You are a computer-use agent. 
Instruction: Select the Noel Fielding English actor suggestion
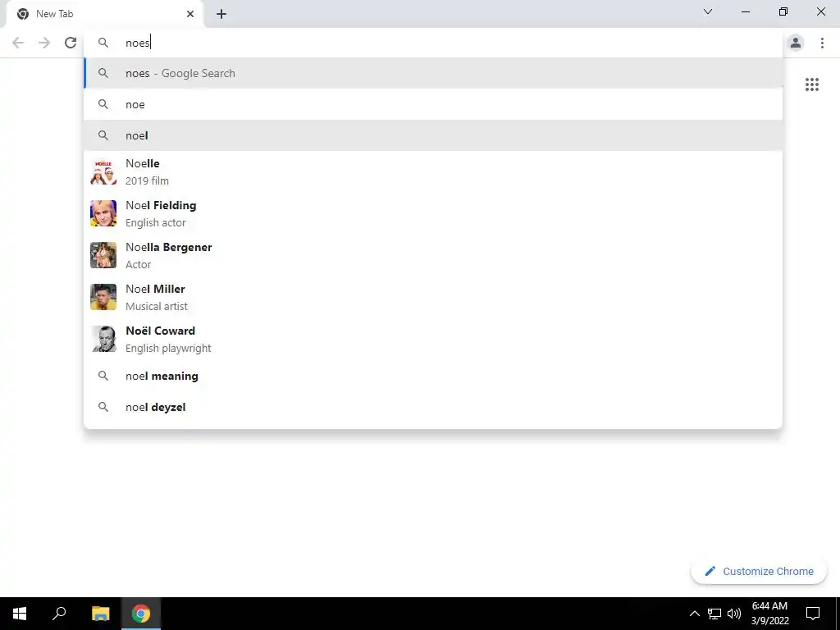[433, 214]
